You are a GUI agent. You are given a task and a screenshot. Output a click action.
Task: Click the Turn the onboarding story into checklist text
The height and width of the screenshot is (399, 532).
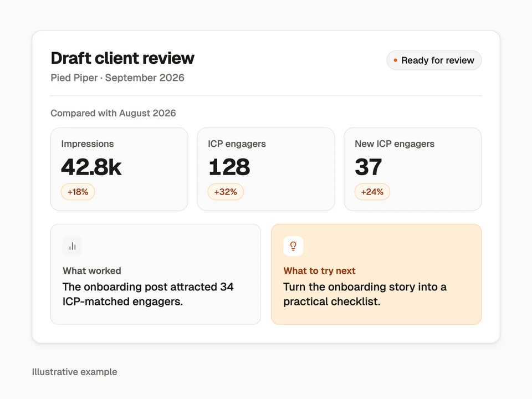365,294
